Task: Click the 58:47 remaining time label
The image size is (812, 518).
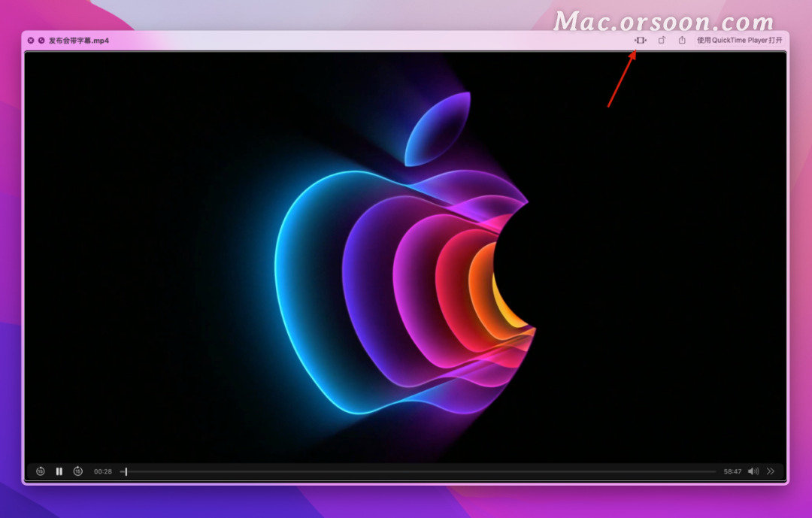Action: [x=732, y=471]
